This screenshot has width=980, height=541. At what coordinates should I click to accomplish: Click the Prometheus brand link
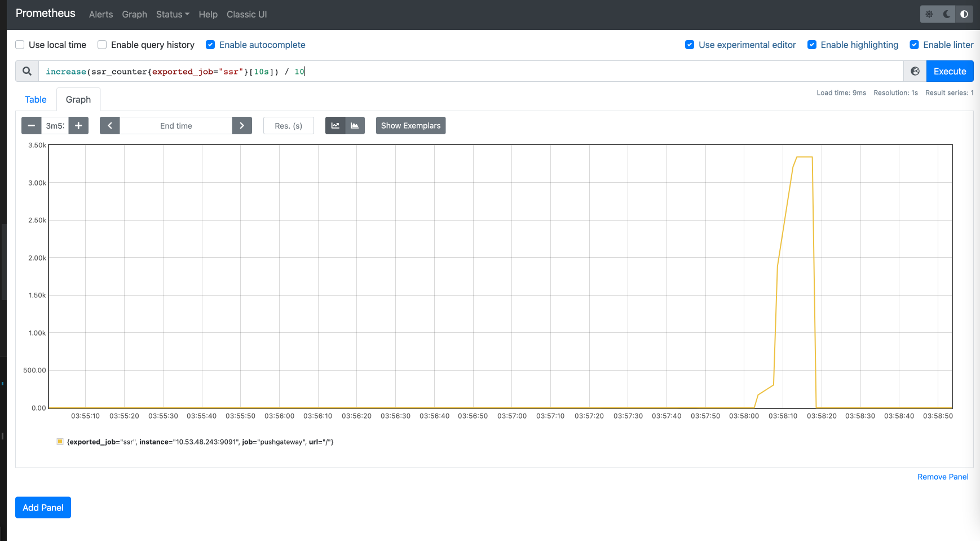click(x=45, y=13)
